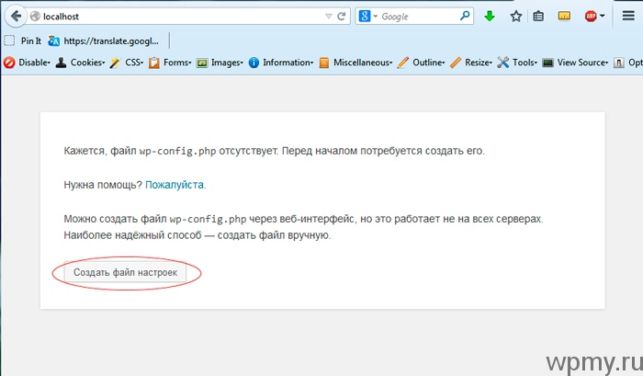This screenshot has height=376, width=643.
Task: Open the Adblock Plus dropdown arrow
Action: point(602,16)
